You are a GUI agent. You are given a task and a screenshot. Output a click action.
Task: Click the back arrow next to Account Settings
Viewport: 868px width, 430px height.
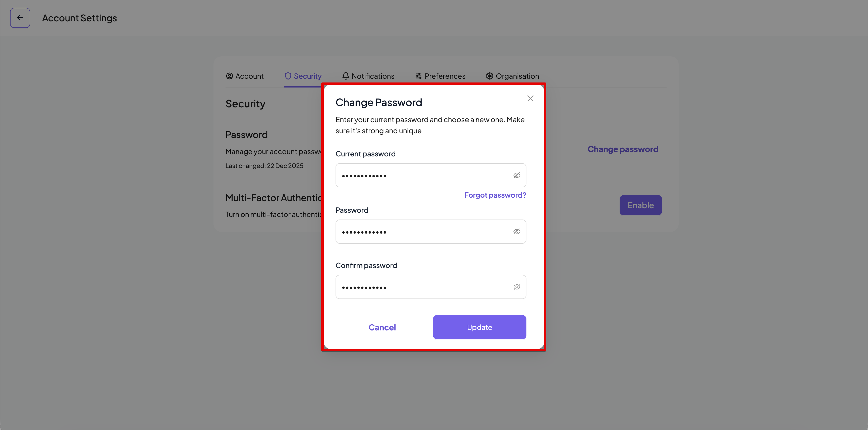20,18
